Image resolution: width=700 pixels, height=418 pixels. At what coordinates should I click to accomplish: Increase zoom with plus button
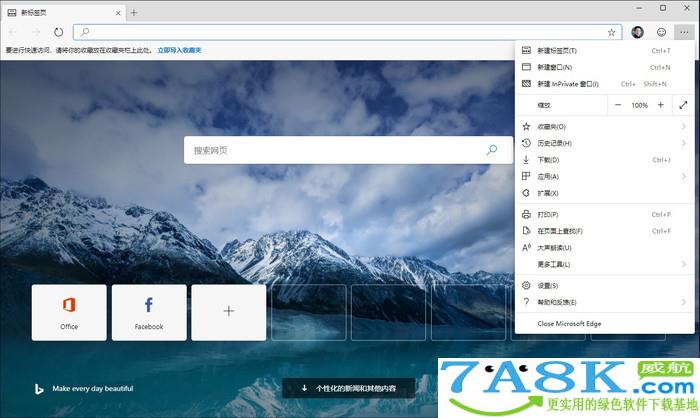click(x=661, y=105)
